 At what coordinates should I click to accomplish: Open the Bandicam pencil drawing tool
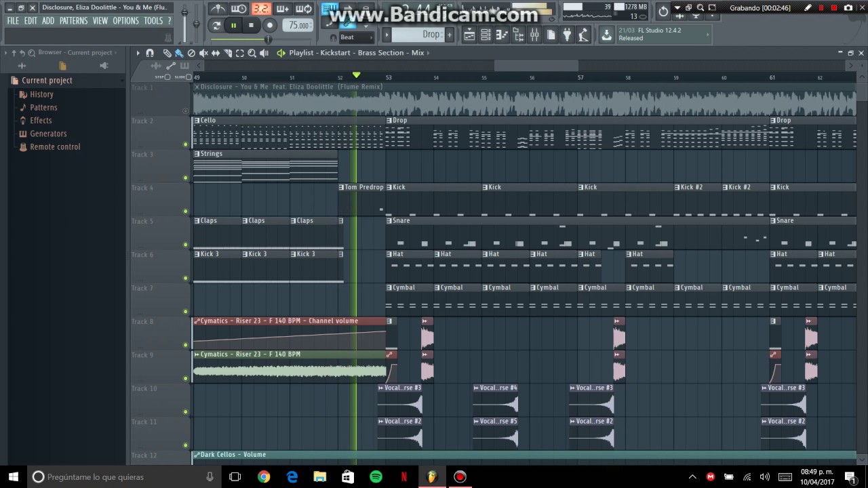coord(808,8)
